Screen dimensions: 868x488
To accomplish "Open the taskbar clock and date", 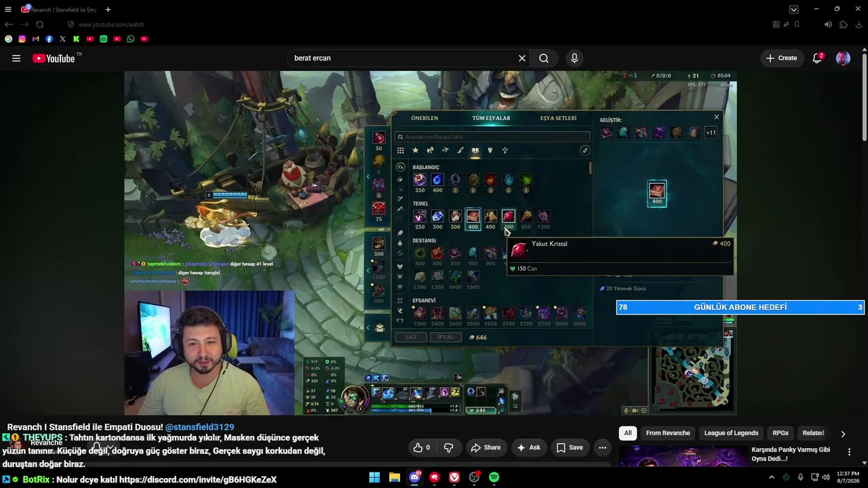I will (x=848, y=477).
